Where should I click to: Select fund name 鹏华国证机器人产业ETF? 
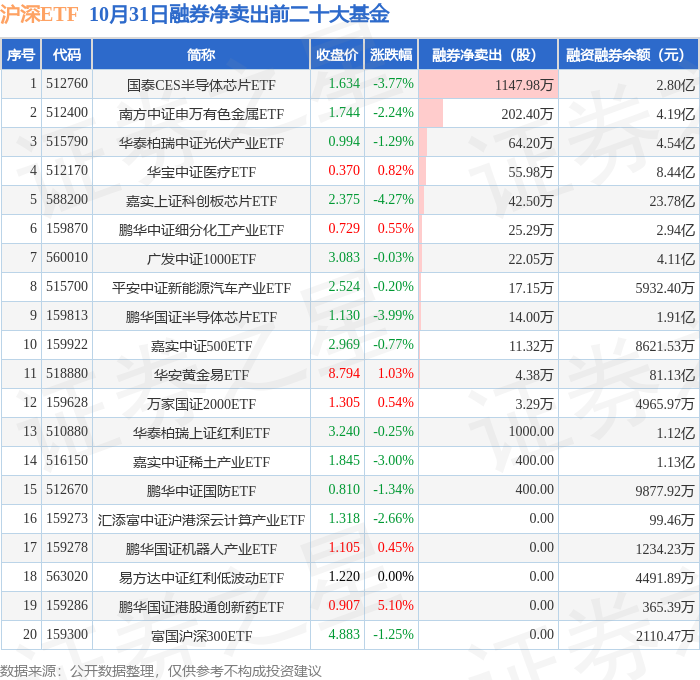pyautogui.click(x=201, y=549)
